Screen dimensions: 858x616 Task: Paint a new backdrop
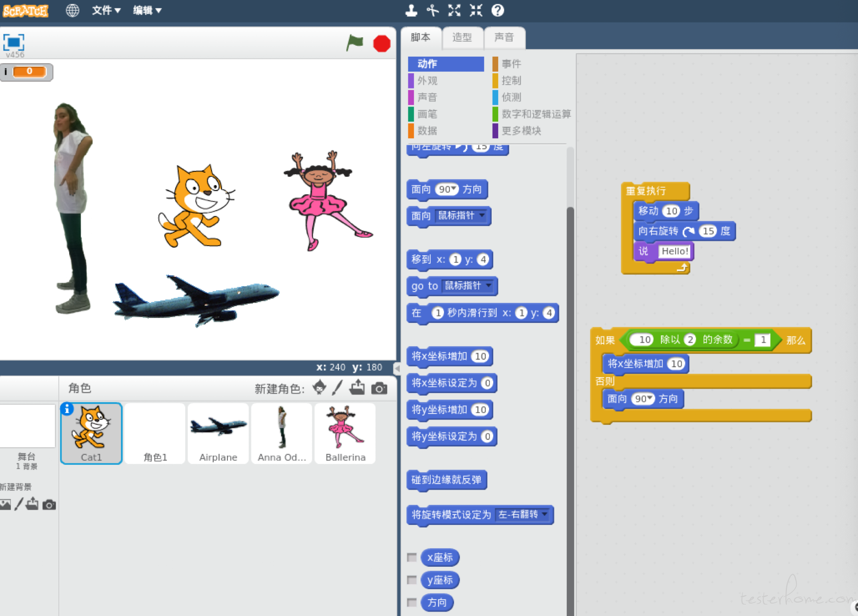(x=19, y=504)
